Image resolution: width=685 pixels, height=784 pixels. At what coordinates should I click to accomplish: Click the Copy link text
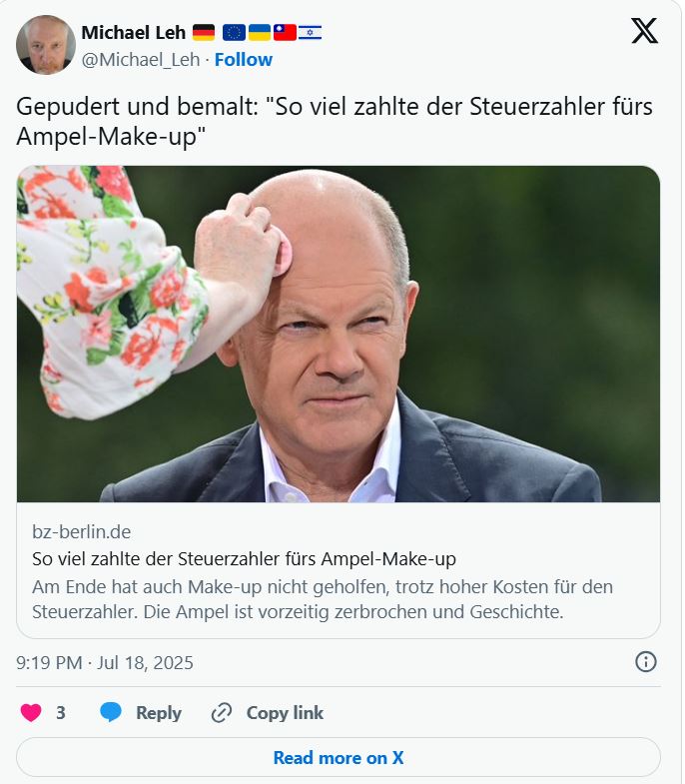(x=285, y=712)
